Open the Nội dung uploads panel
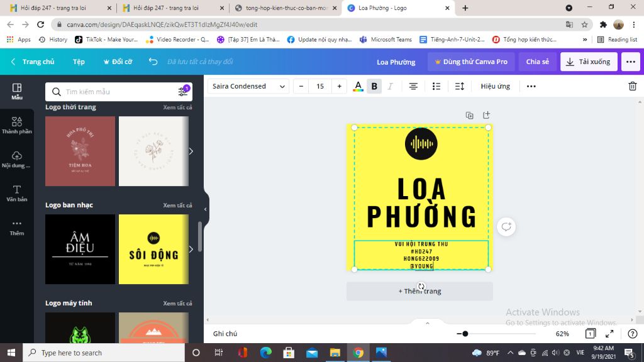This screenshot has height=362, width=644. tap(17, 159)
